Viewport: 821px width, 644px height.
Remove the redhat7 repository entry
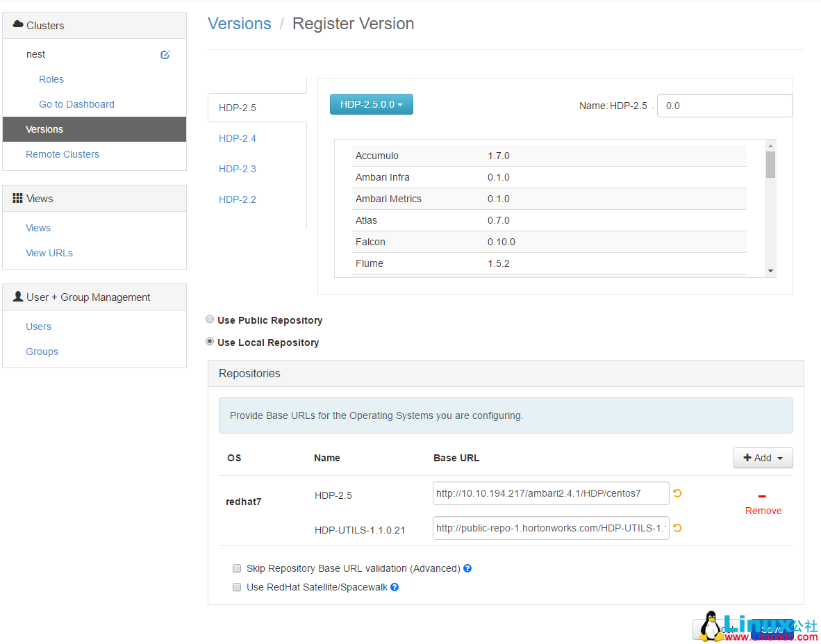[763, 504]
